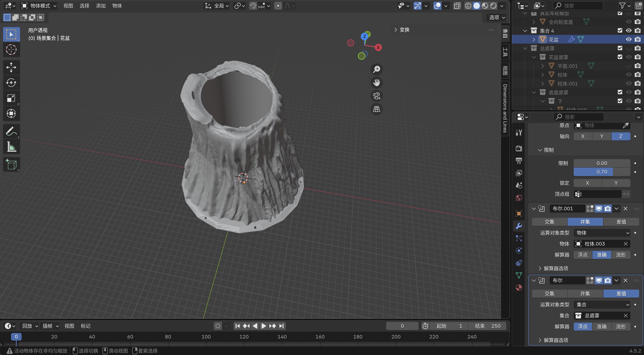Open the World properties tab
The image size is (644, 355).
(x=519, y=198)
